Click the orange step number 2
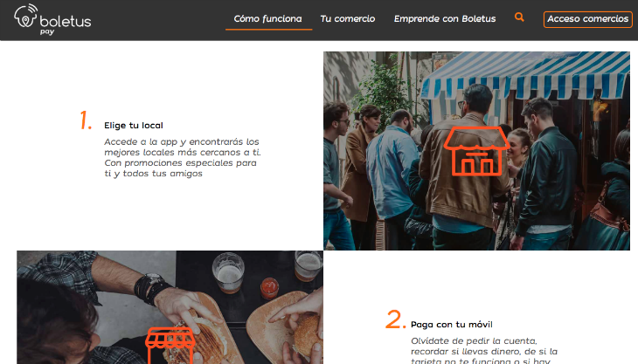The image size is (638, 364). tap(396, 319)
